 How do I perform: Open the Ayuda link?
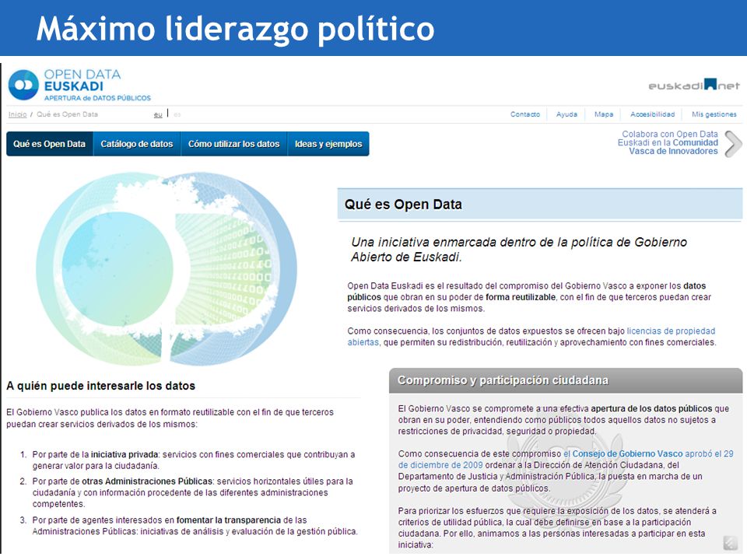(x=566, y=114)
